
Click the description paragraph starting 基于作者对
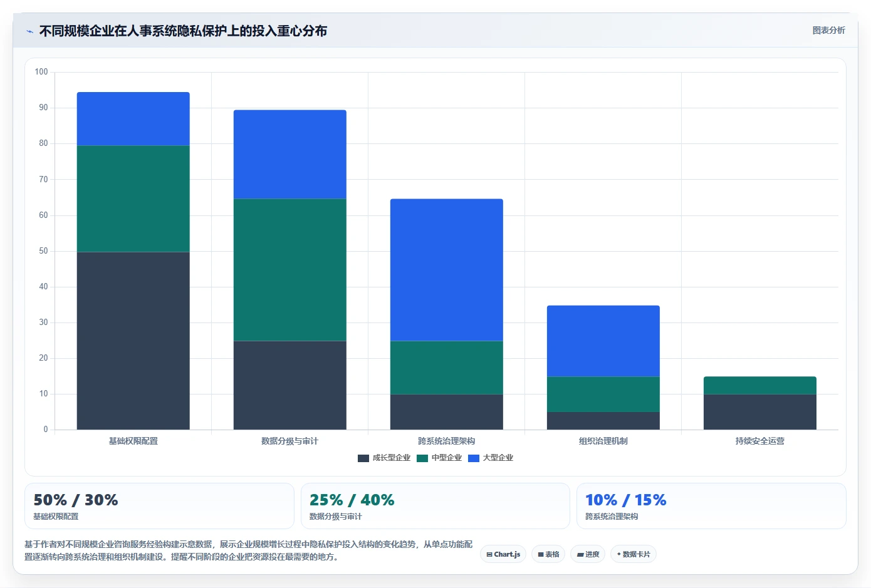pyautogui.click(x=249, y=550)
